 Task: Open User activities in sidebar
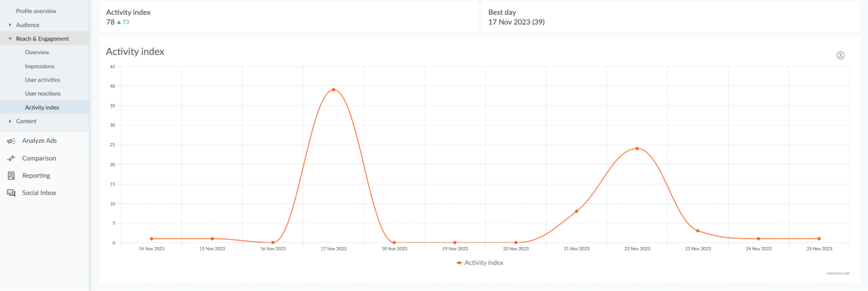click(x=43, y=80)
